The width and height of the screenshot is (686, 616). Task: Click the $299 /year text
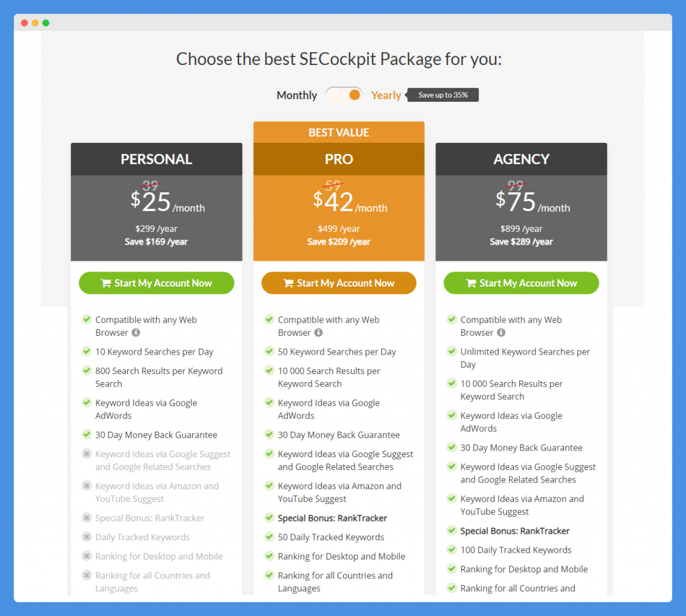point(156,229)
